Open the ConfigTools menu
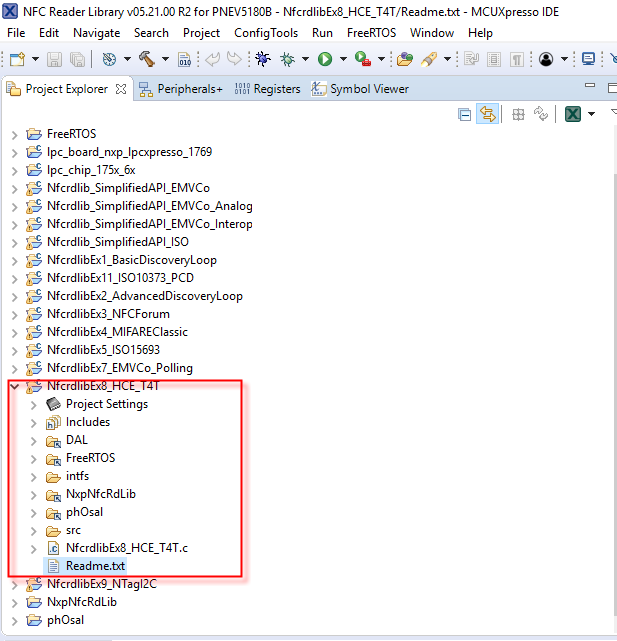Viewport: 617px width, 641px height. click(x=266, y=33)
